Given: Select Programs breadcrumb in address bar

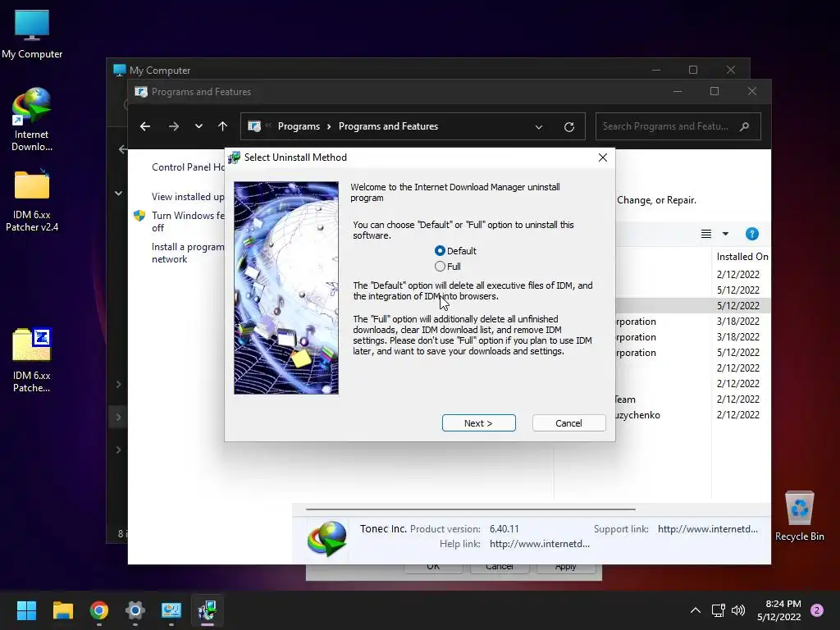Looking at the screenshot, I should pyautogui.click(x=299, y=126).
